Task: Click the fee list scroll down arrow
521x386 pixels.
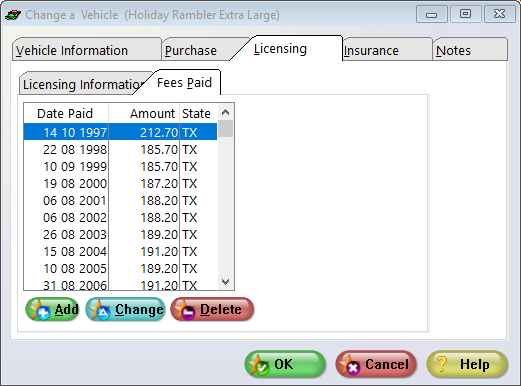Action: point(226,282)
